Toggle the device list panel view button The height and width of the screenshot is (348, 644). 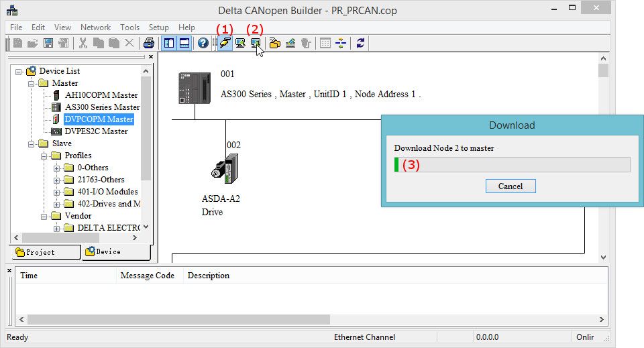168,43
